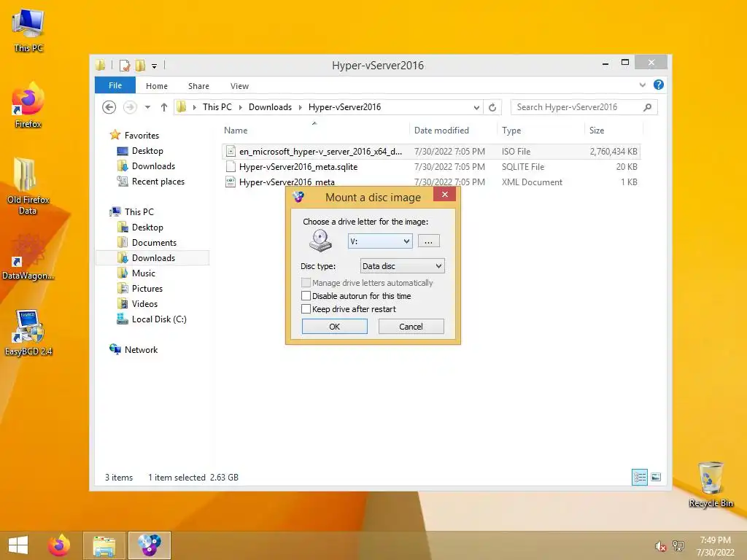Click This PC in the address breadcrumb
747x560 pixels.
[x=217, y=107]
